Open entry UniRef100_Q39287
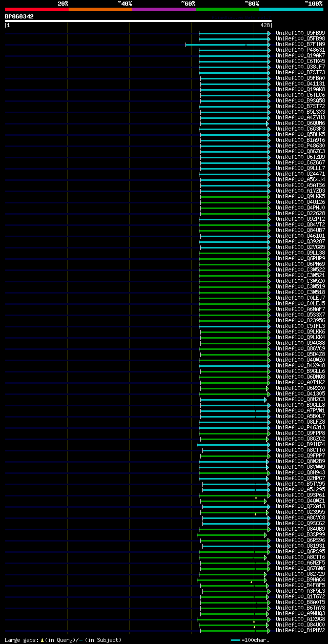 click(300, 242)
